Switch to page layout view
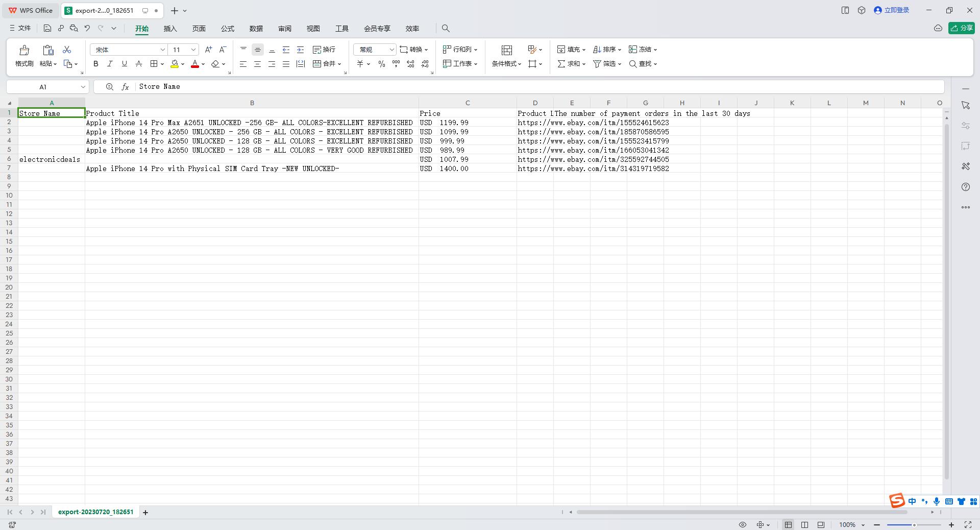 [x=804, y=525]
